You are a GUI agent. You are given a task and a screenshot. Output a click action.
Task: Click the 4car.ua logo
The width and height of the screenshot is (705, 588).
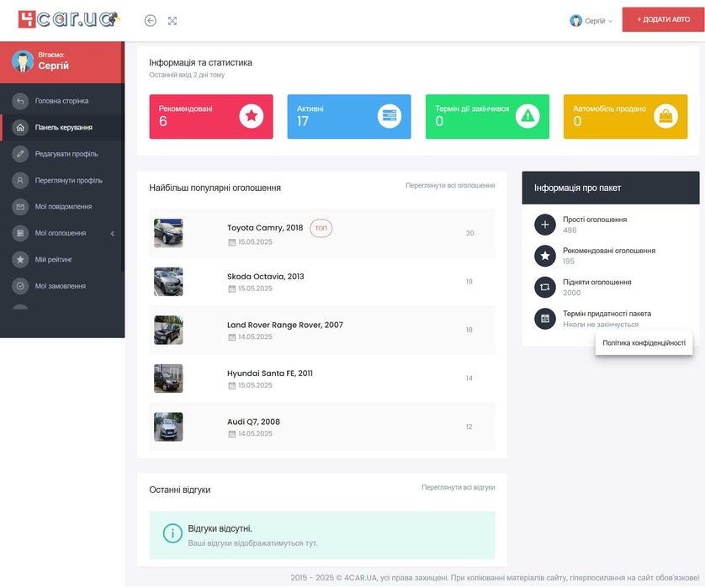tap(69, 19)
